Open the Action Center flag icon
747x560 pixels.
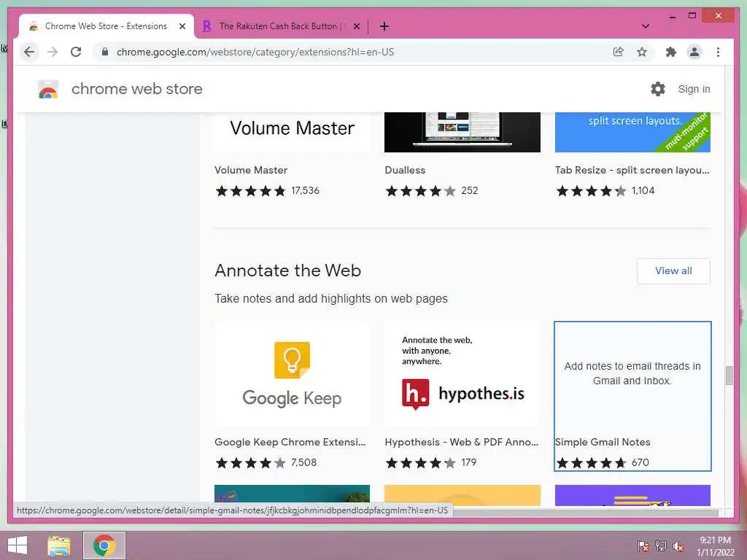(x=643, y=545)
